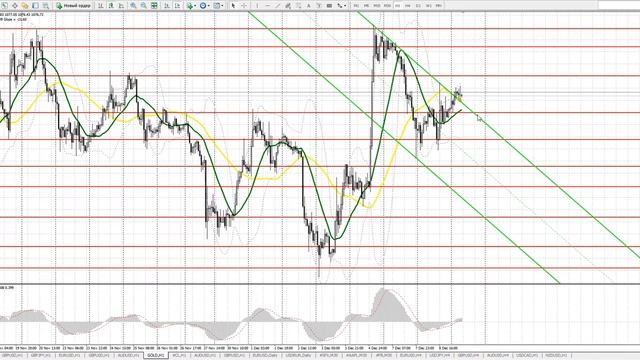Switch timeframe to M30
640x360 pixels.
[387, 6]
